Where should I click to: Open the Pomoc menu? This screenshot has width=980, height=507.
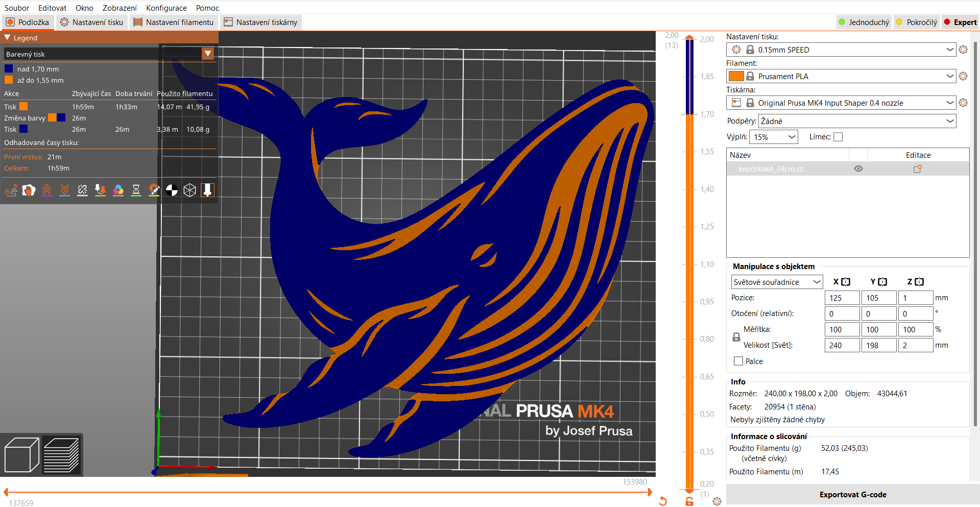207,8
